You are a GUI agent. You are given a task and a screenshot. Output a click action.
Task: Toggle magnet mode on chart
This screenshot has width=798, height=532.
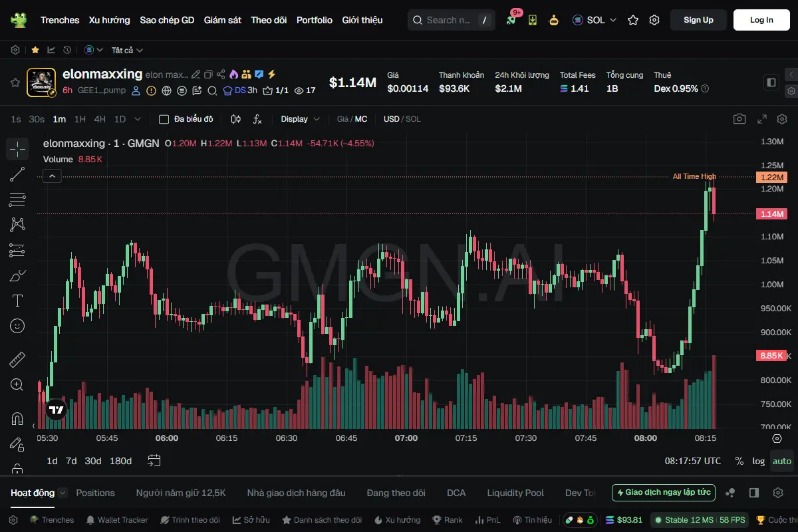17,419
